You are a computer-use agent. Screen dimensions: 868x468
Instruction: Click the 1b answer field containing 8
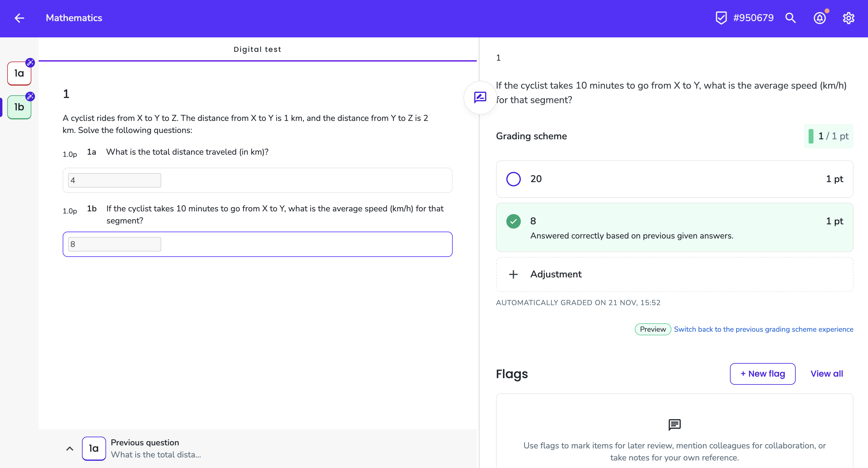click(x=115, y=244)
